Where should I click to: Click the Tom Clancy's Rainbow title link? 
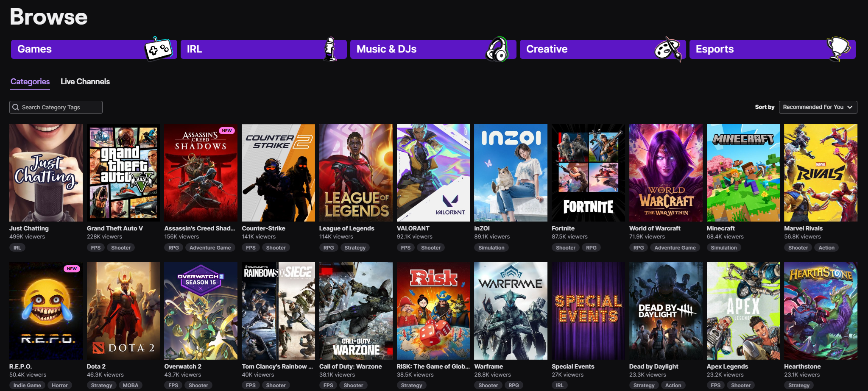(277, 366)
